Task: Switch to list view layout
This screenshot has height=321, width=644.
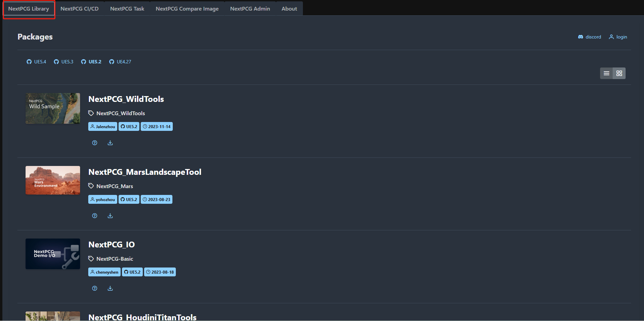Action: point(607,73)
